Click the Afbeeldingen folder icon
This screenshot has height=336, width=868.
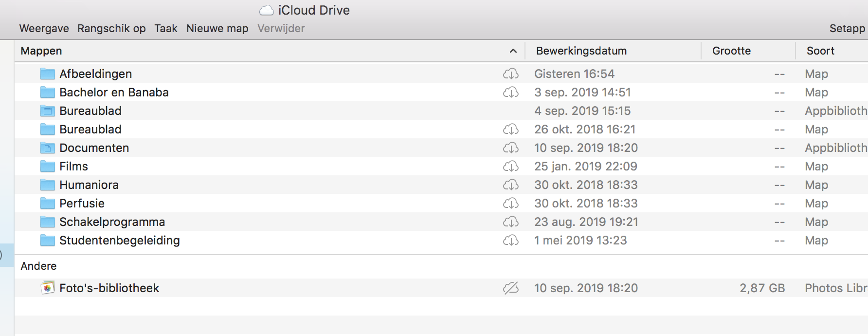[47, 74]
